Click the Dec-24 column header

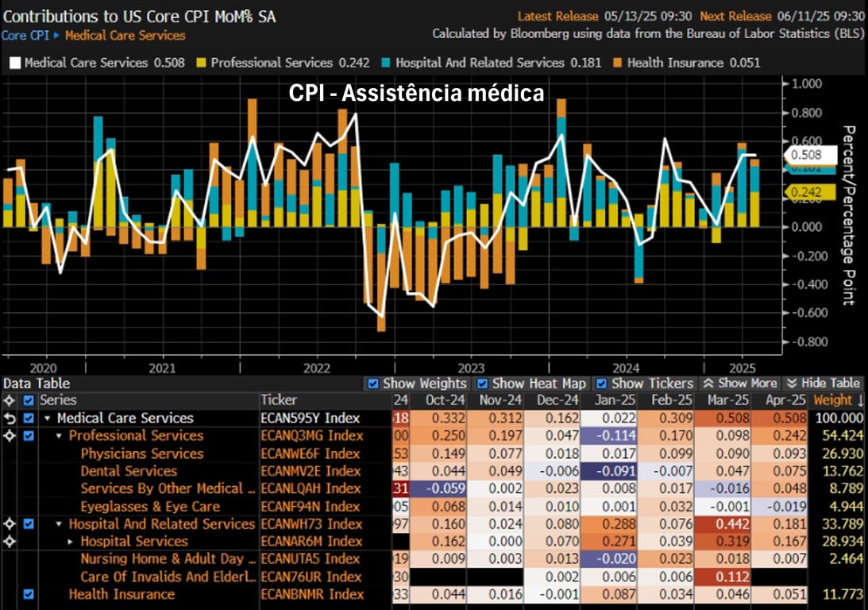557,400
